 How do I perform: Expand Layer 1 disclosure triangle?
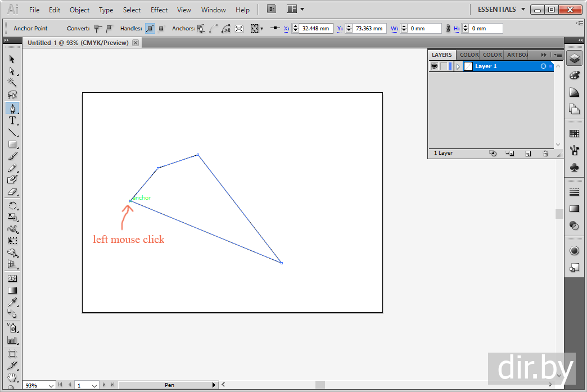[x=458, y=66]
